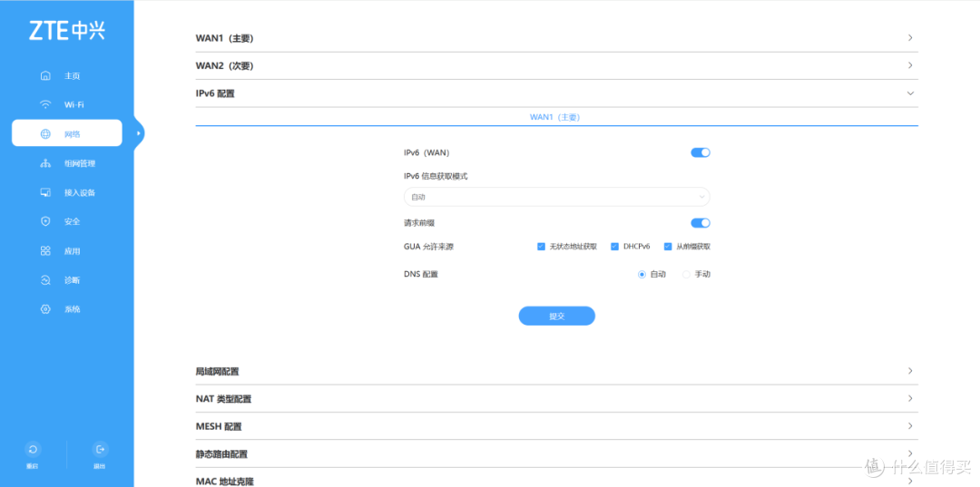980x487 pixels.
Task: Click the connected devices (接入设备) icon
Action: coord(45,192)
